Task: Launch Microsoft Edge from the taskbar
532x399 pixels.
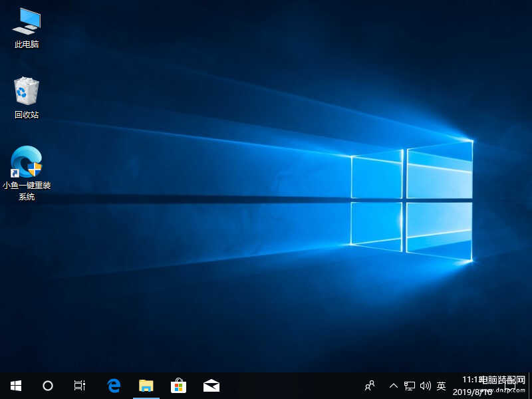Action: pyautogui.click(x=114, y=386)
